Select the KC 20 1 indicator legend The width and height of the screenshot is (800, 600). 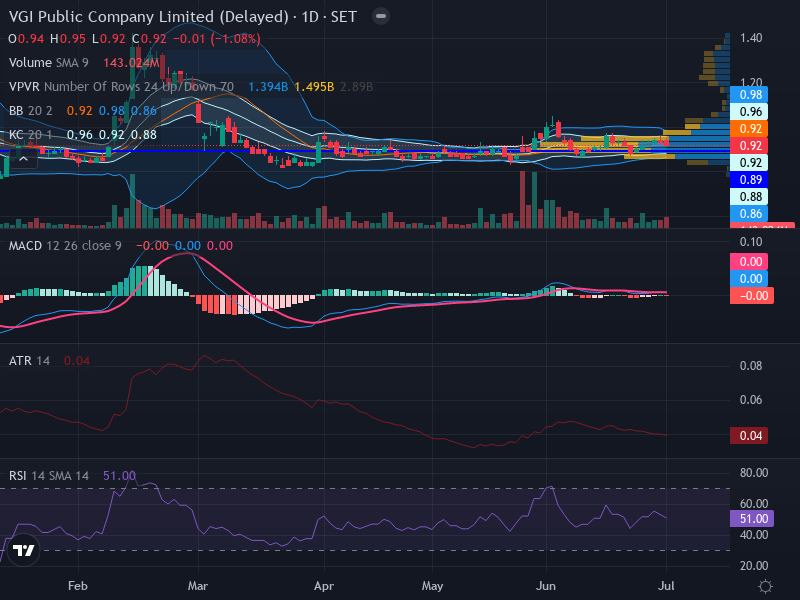(30, 135)
